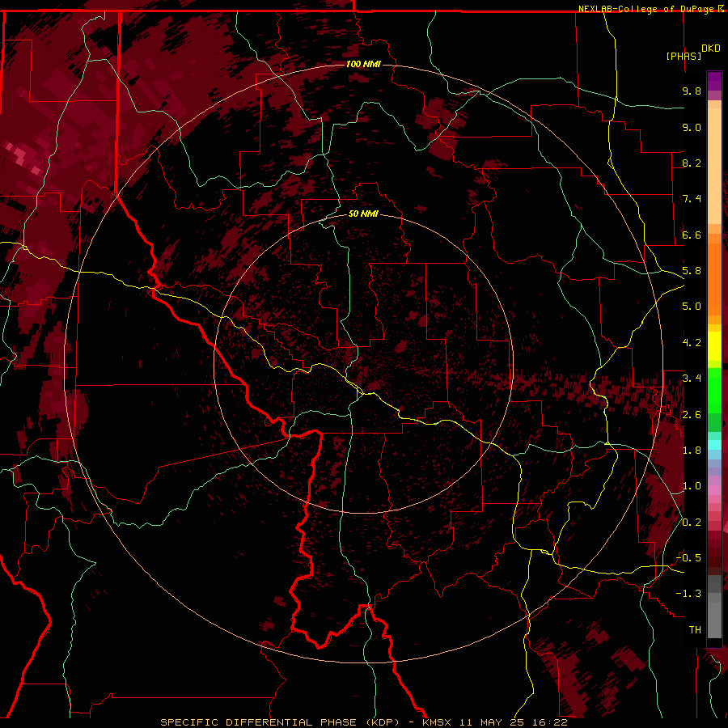Screen dimensions: 728x728
Task: Click the KMSX station identifier in caption
Action: pyautogui.click(x=438, y=722)
